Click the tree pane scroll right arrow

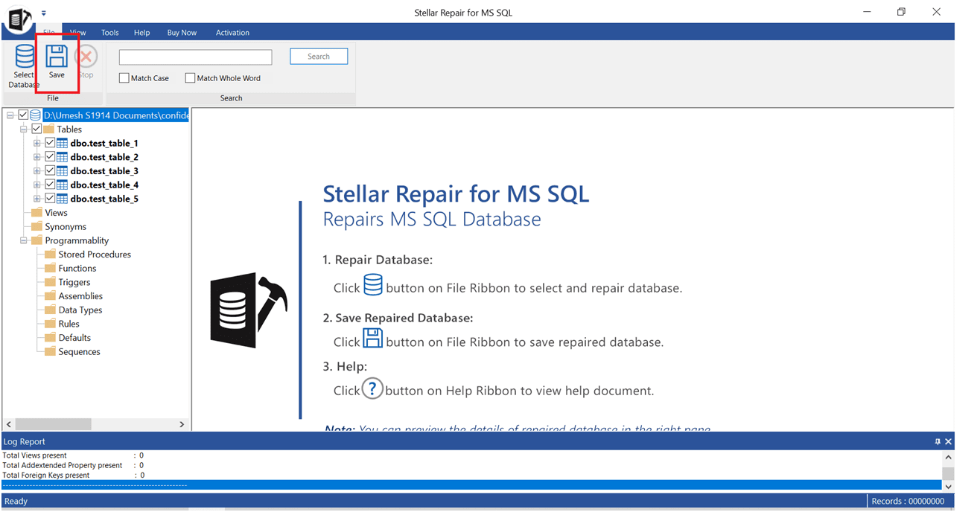(x=182, y=424)
